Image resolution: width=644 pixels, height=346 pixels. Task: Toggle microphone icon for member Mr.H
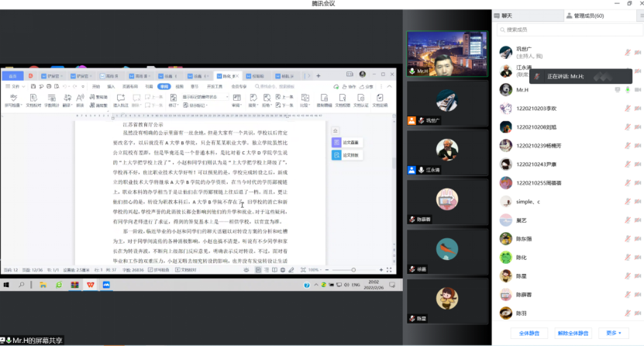point(627,90)
